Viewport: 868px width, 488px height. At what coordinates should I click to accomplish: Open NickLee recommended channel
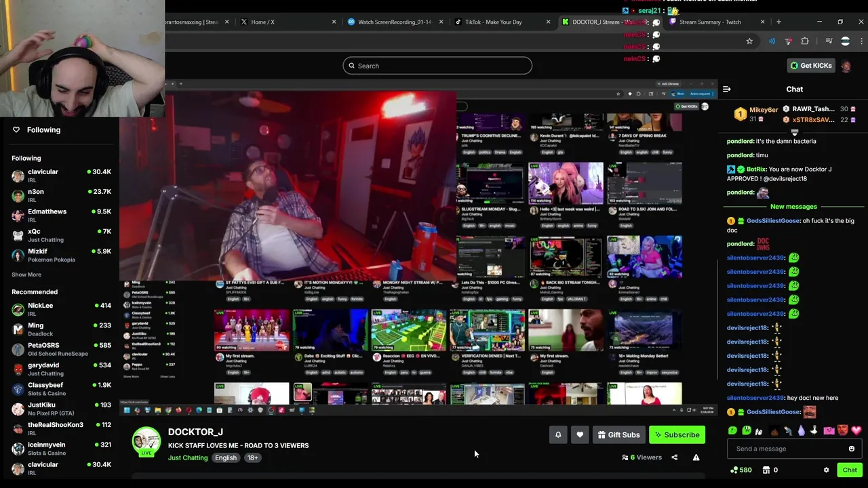pos(61,309)
